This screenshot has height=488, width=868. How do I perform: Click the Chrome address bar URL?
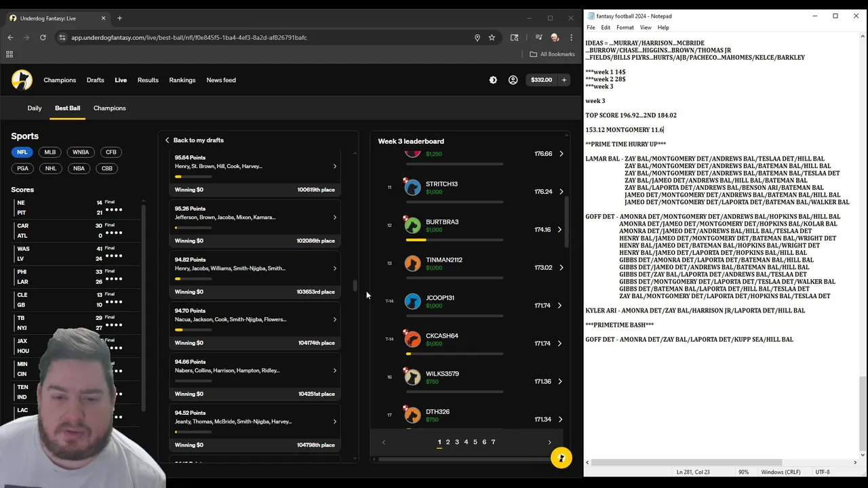pyautogui.click(x=189, y=37)
